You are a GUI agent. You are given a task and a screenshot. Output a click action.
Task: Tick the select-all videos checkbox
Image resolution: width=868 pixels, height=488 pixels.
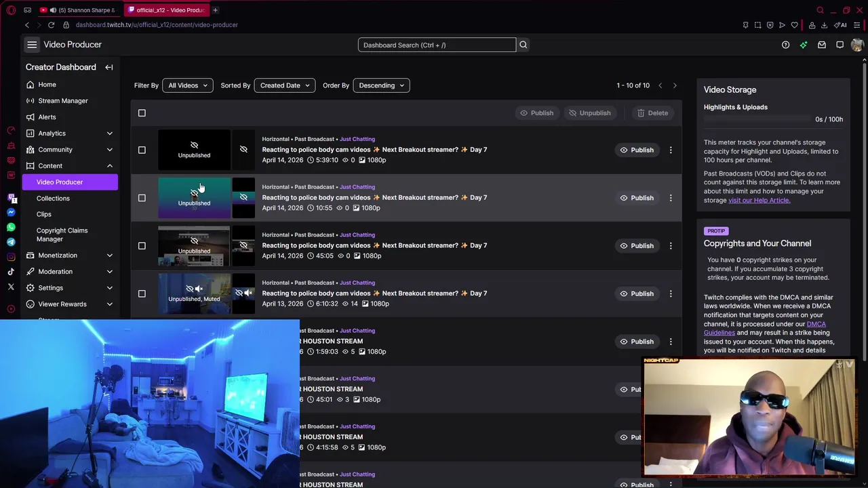point(142,113)
